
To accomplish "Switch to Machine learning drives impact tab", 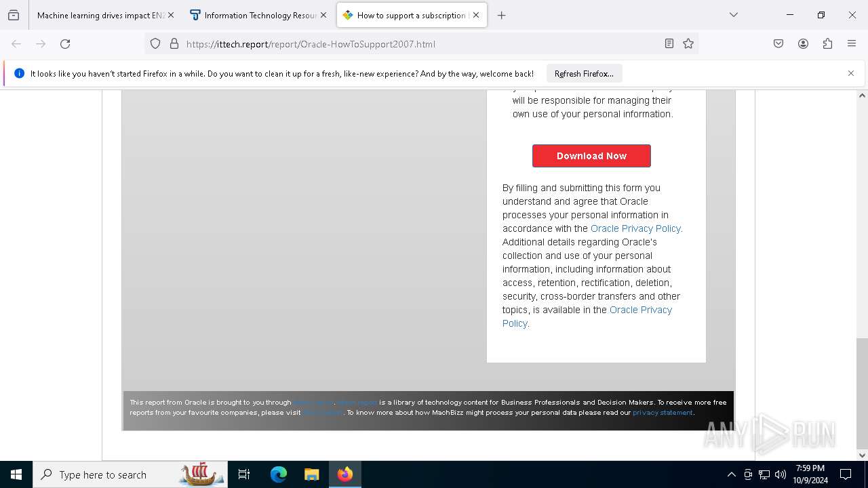I will (x=100, y=15).
